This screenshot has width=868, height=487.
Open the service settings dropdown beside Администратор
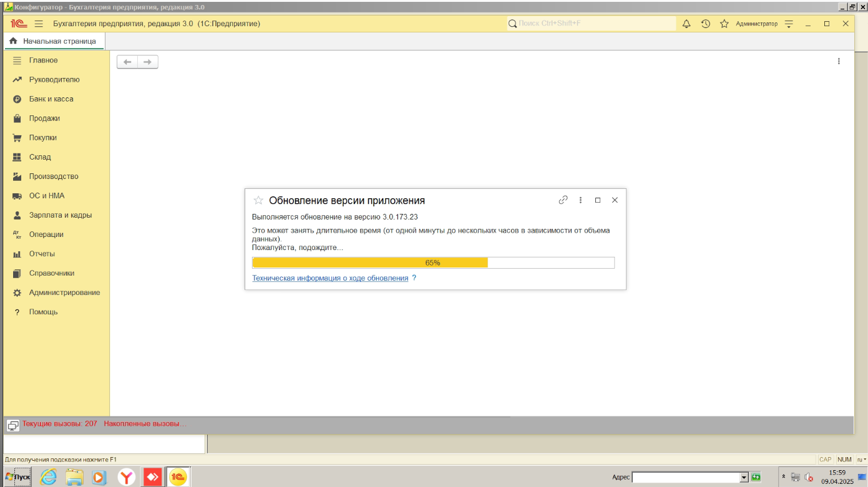(x=789, y=24)
